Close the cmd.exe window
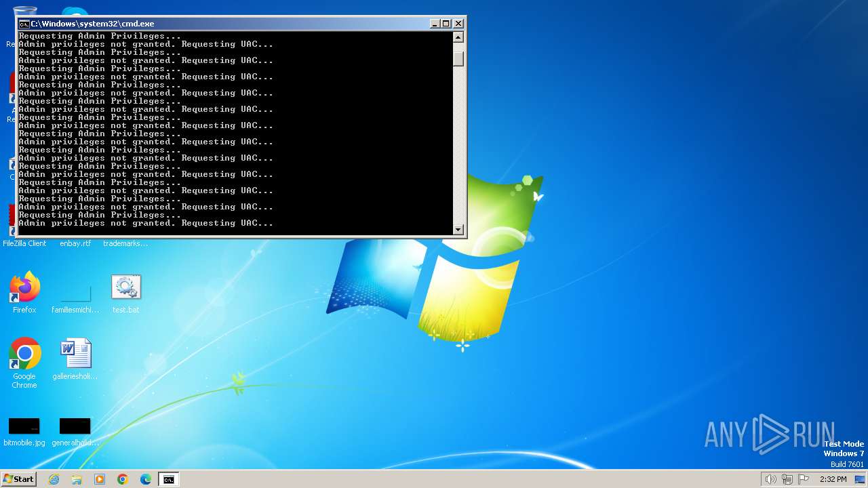 tap(458, 24)
